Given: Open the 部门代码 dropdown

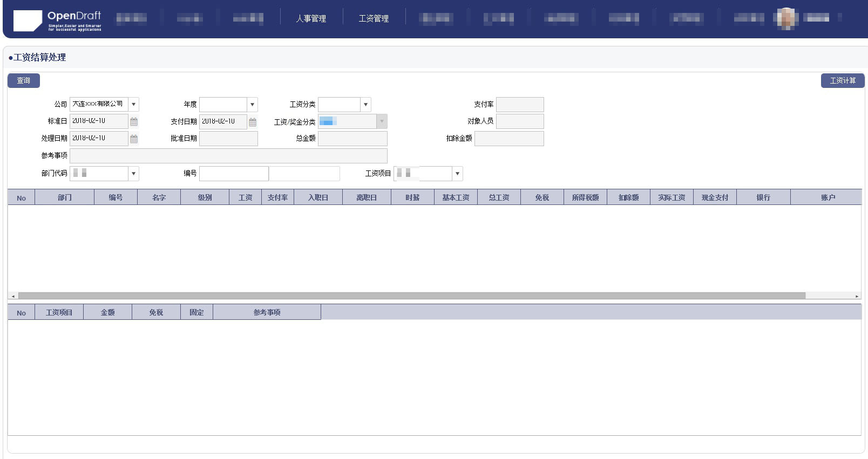Looking at the screenshot, I should 134,174.
